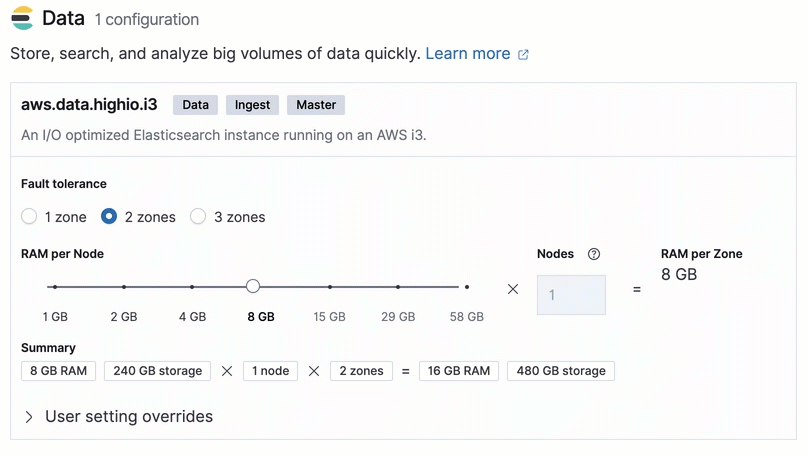Click the Nodes number input field
Viewport: 808px width, 455px height.
tap(571, 295)
